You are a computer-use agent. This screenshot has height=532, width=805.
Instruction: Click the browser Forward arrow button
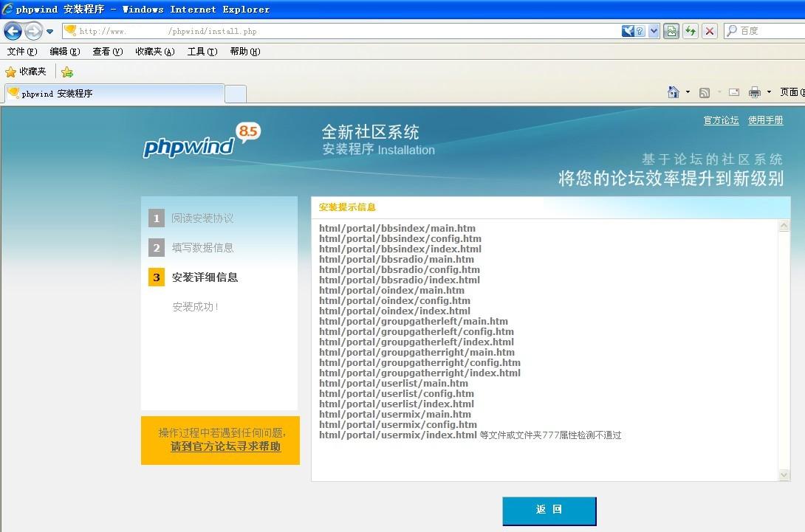pos(33,31)
